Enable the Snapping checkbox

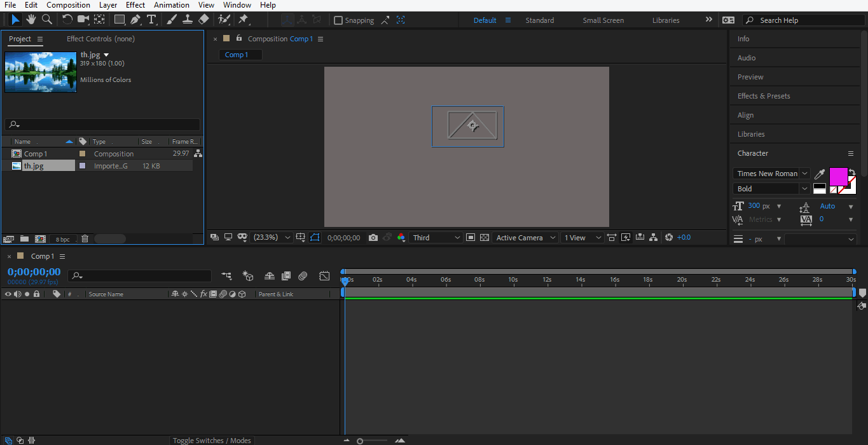pos(338,20)
